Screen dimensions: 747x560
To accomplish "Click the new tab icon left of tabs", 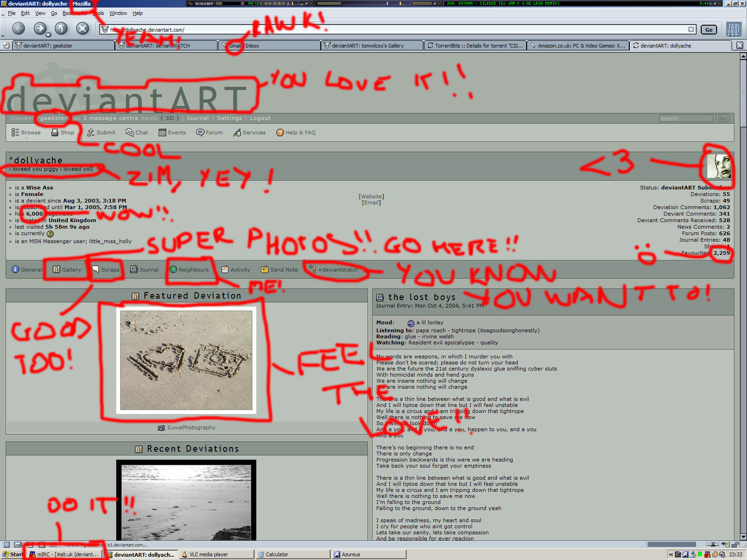I will point(6,45).
